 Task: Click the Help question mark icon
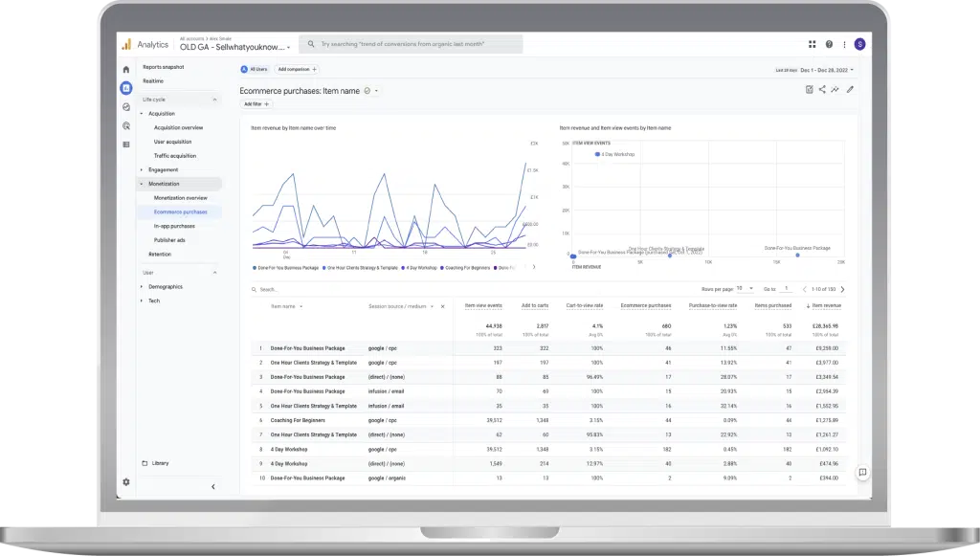coord(829,44)
